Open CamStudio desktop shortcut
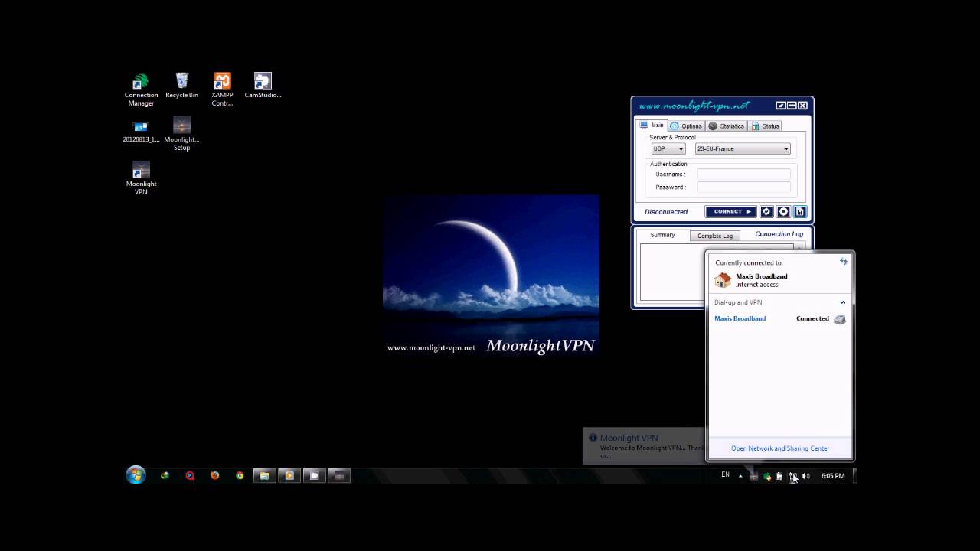 (263, 86)
